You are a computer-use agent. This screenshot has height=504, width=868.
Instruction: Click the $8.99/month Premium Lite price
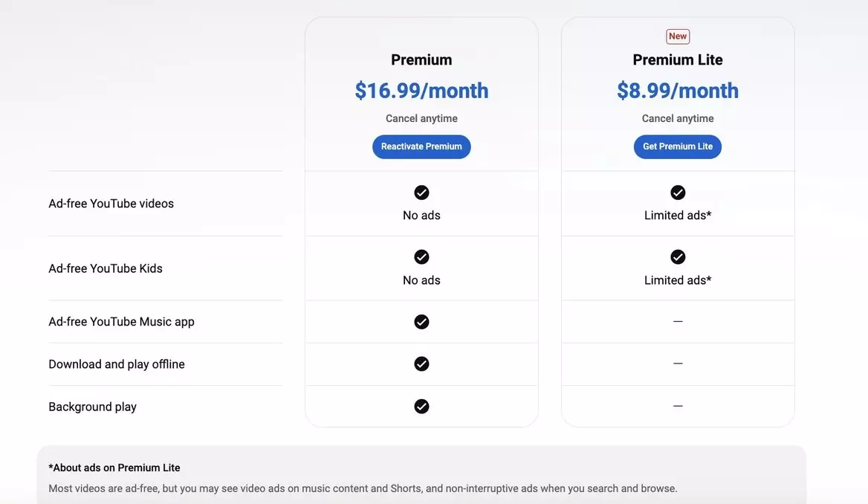(678, 91)
